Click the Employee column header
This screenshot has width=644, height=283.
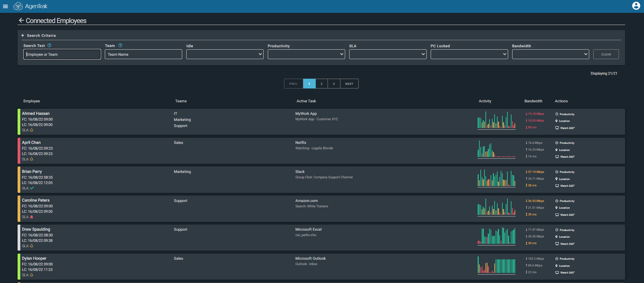coord(31,101)
